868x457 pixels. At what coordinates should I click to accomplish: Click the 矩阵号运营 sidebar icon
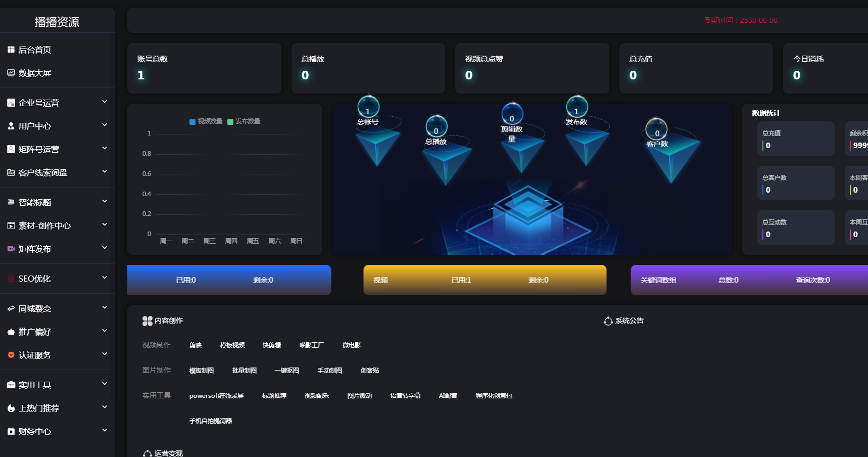(11, 149)
